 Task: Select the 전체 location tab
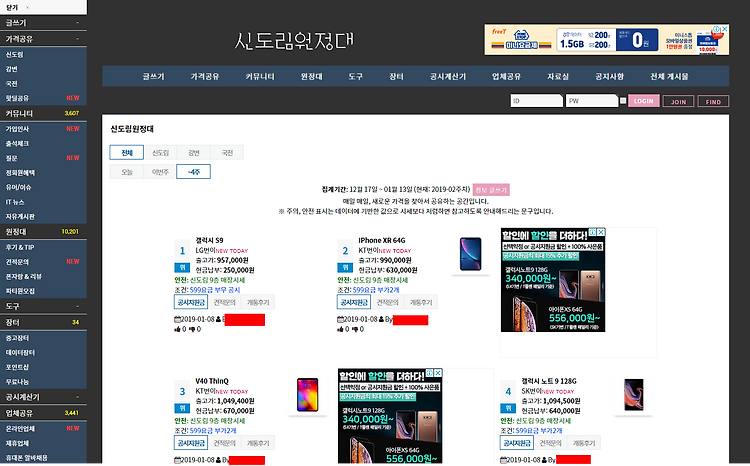coord(126,153)
